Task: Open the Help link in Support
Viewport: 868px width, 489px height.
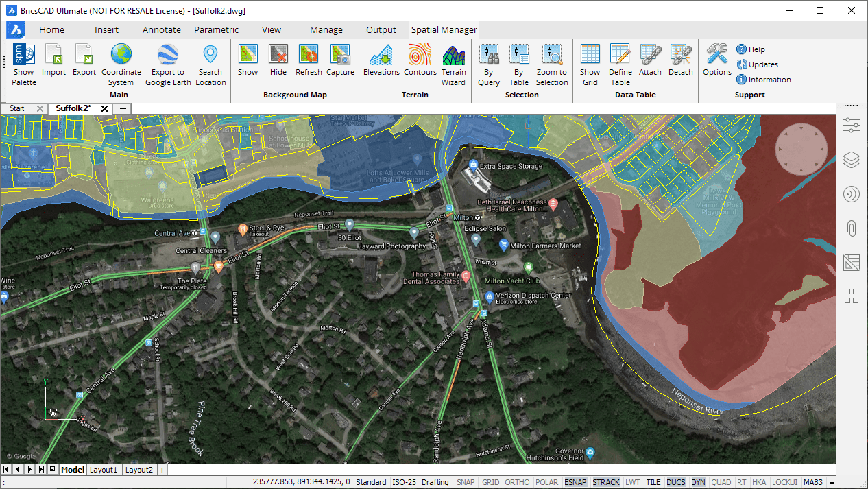Action: (x=750, y=49)
